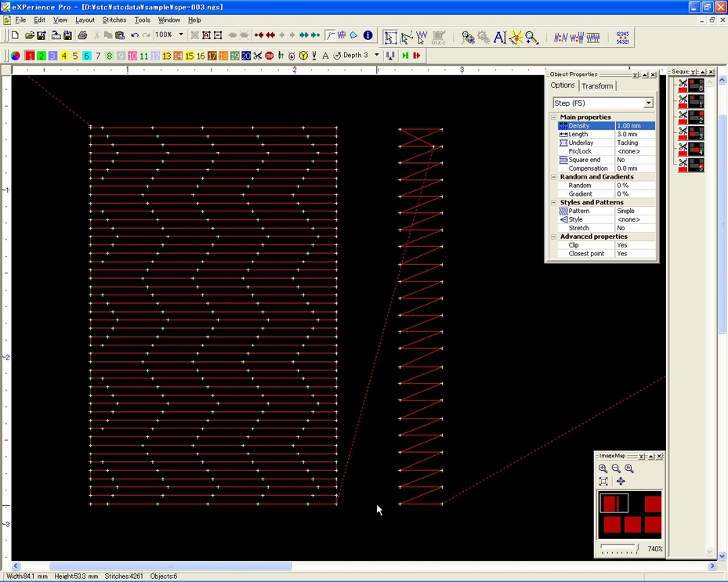Click the Length value 3.0 mm
This screenshot has width=728, height=582.
(x=636, y=134)
